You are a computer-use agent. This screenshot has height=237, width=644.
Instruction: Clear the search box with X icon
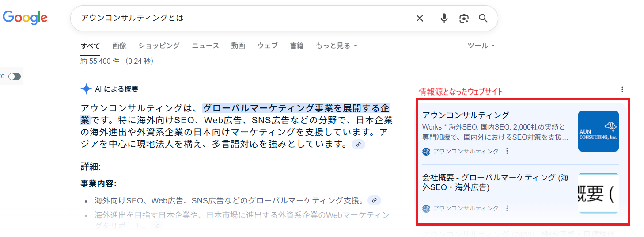(x=420, y=18)
